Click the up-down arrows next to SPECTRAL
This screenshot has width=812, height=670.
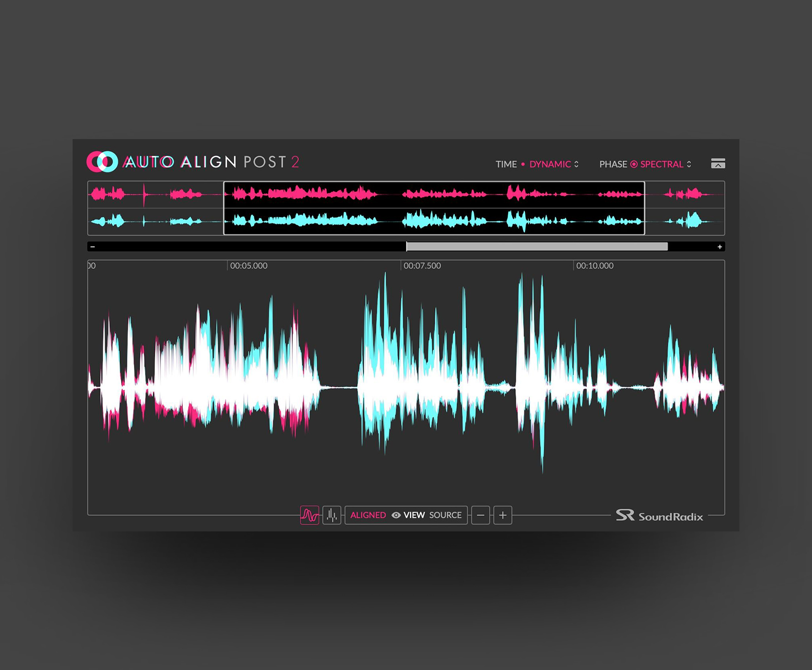(689, 164)
